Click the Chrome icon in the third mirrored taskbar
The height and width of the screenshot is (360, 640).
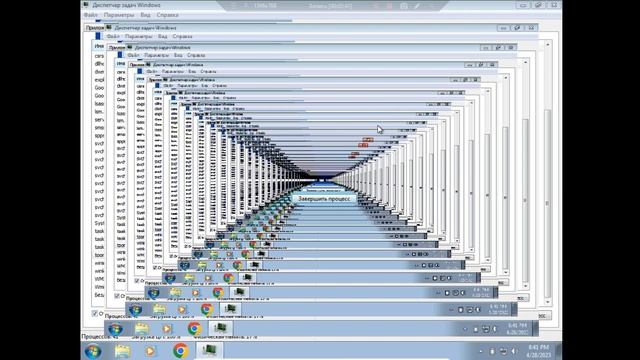click(218, 292)
